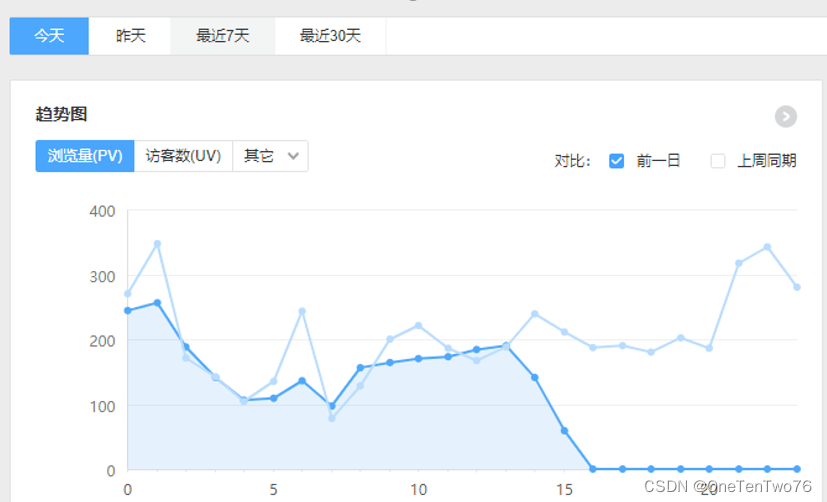Click the previous-day point at hour 10
The image size is (827, 502).
click(x=418, y=326)
